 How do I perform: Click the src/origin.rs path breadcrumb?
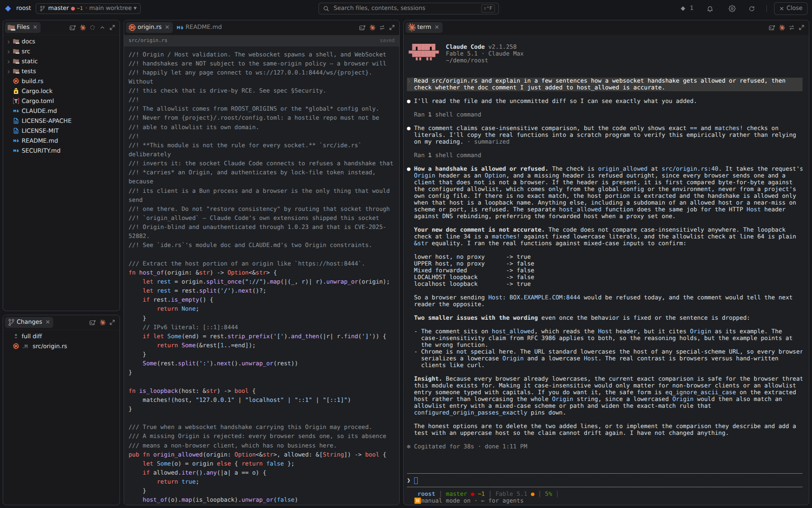(x=148, y=40)
